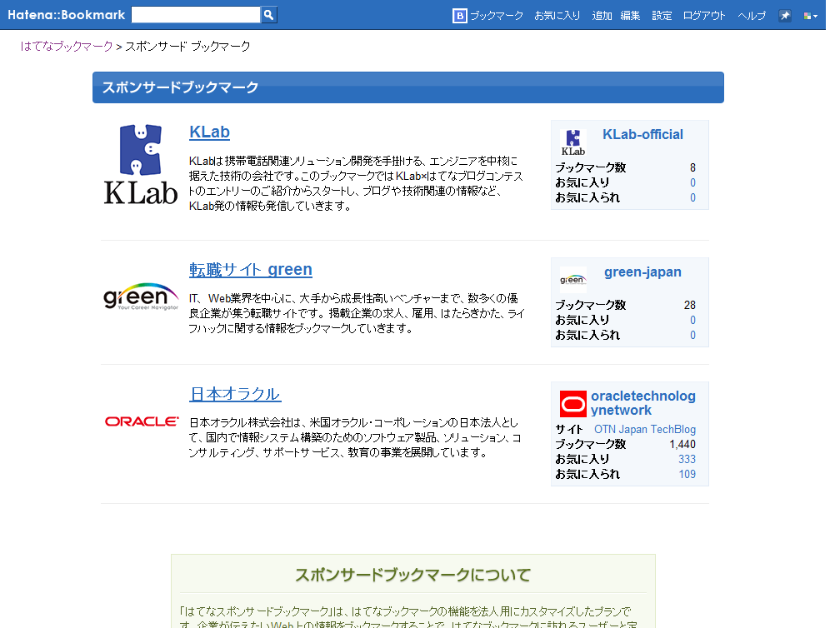The image size is (840, 628).
Task: Click green-japan お気に入り count 0
Action: pos(692,320)
